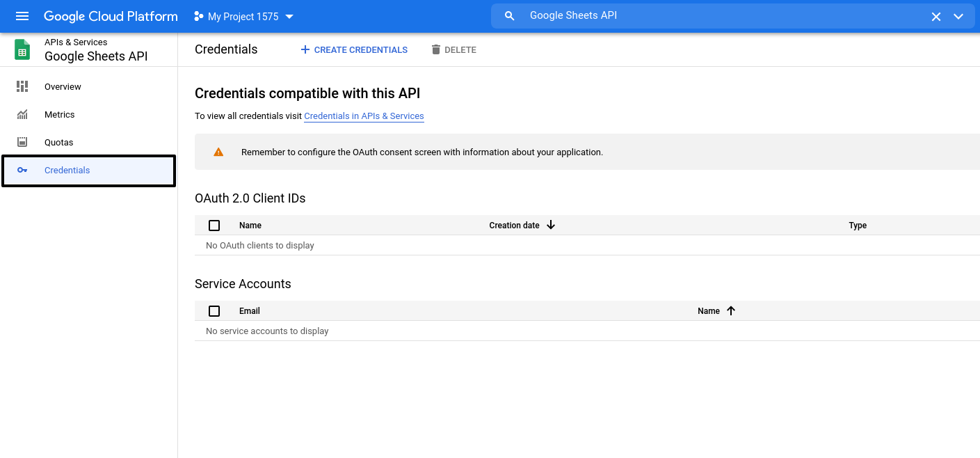
Task: Click the plus icon of Create Credentials
Action: (305, 49)
